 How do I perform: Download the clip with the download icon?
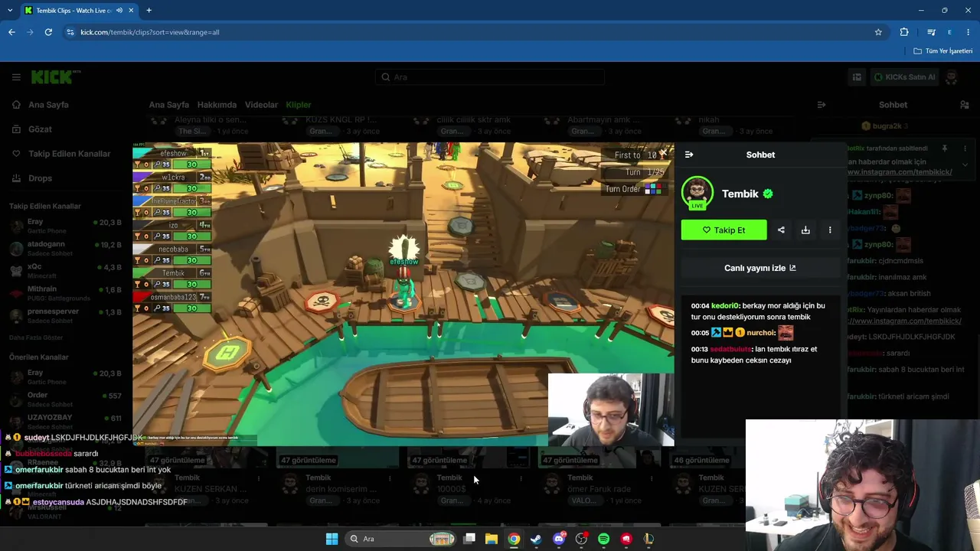805,230
